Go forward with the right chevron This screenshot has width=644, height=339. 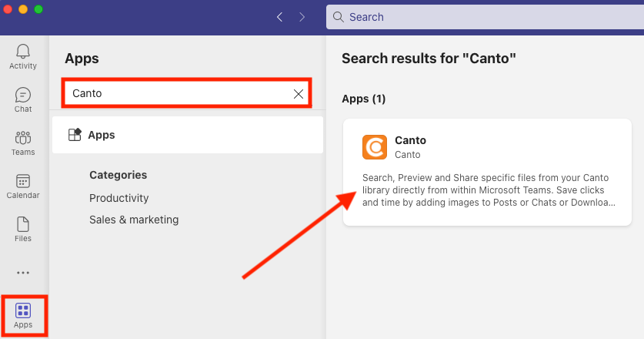click(302, 17)
